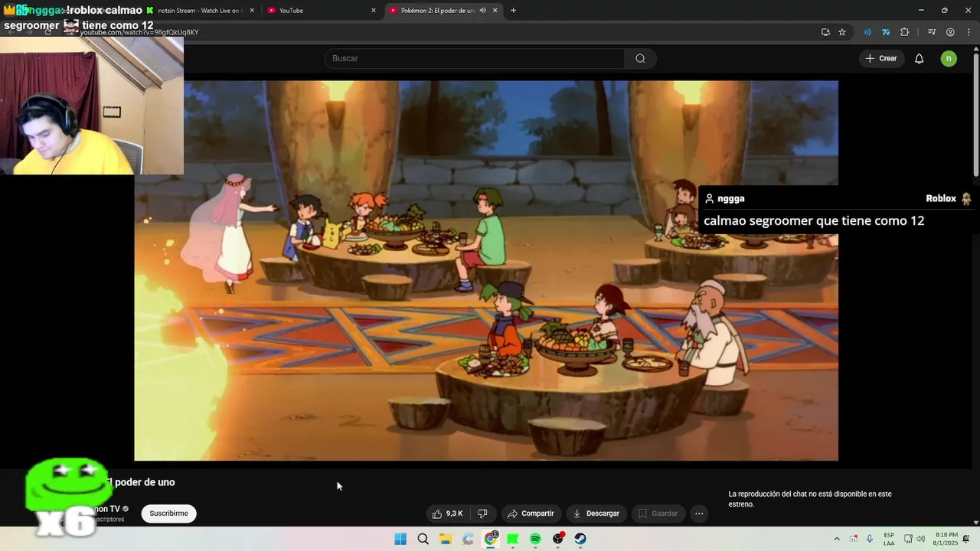Open Chrome three-dot menu
The height and width of the screenshot is (551, 980).
(969, 32)
